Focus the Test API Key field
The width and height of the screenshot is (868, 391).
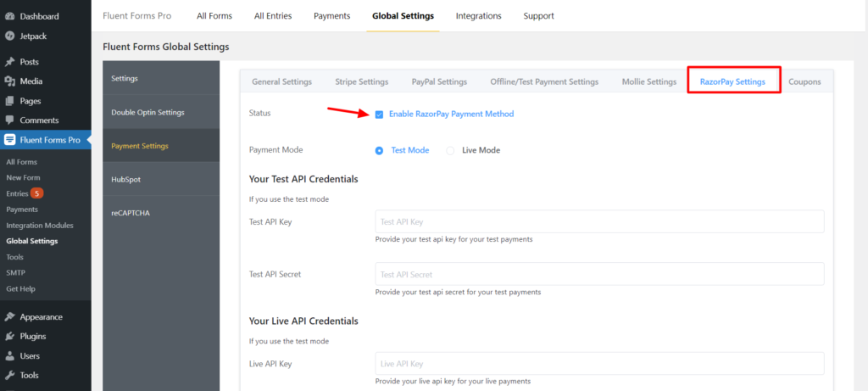pyautogui.click(x=599, y=221)
